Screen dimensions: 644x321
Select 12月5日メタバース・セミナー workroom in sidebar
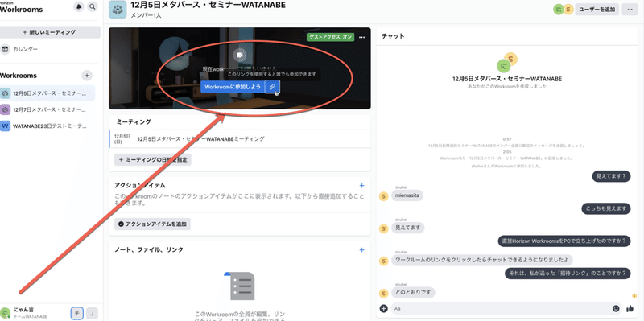[x=47, y=93]
